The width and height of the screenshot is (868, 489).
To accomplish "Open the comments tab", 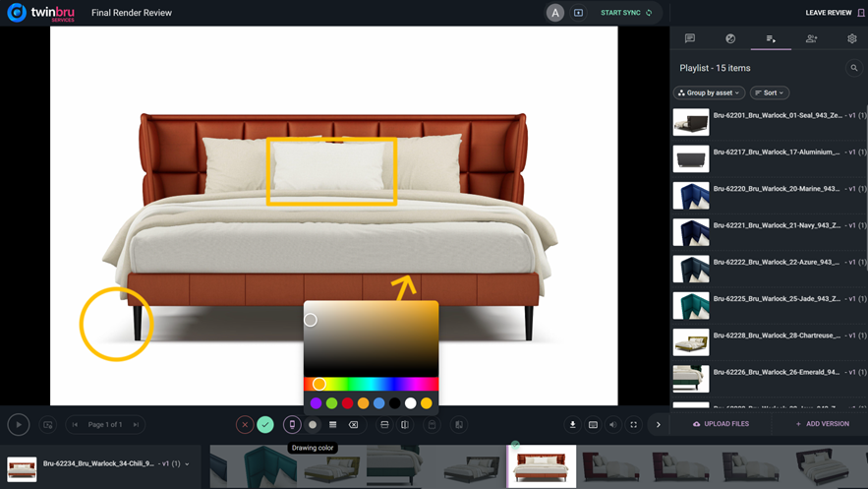I will pyautogui.click(x=690, y=38).
